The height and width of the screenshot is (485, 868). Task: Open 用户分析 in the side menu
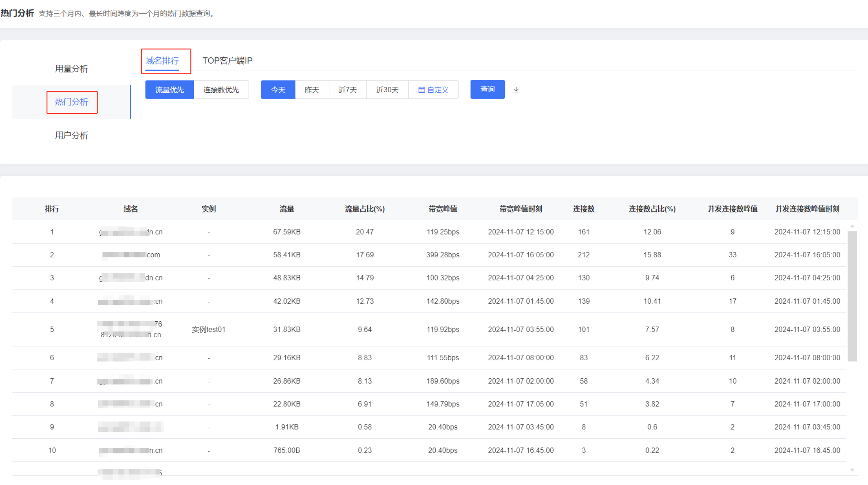[72, 135]
